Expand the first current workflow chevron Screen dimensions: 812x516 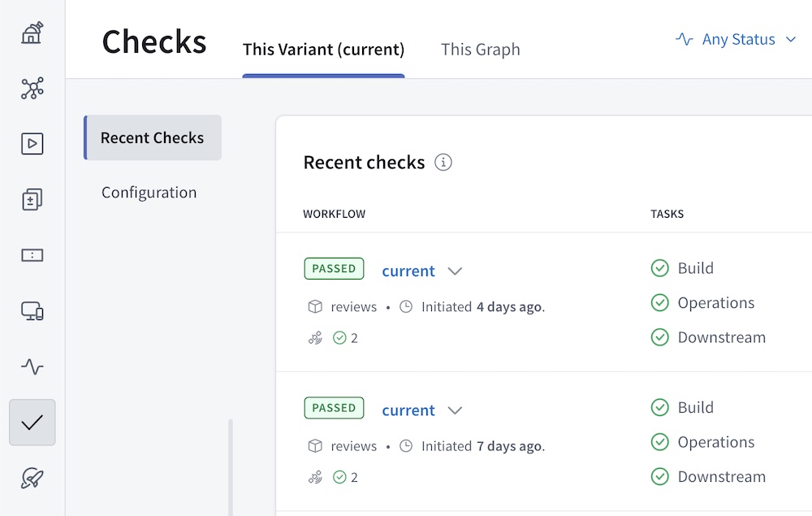click(x=455, y=271)
